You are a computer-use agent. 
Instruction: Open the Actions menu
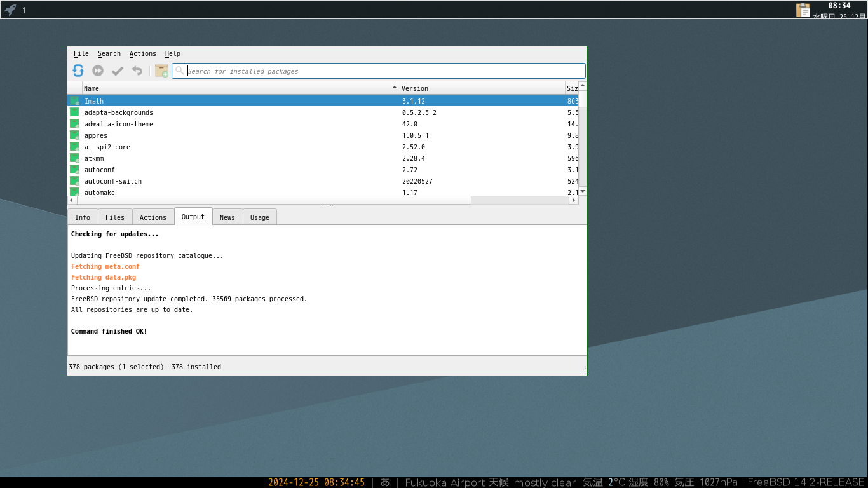[x=142, y=53]
